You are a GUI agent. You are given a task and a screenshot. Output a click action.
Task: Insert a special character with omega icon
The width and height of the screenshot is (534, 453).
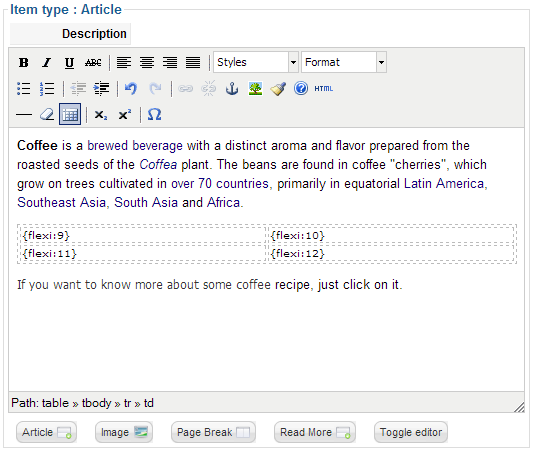154,114
